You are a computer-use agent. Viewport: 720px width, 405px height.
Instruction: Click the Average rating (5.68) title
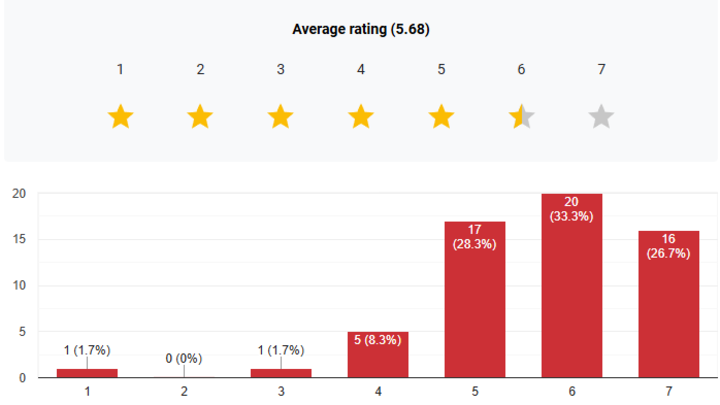[x=360, y=29]
